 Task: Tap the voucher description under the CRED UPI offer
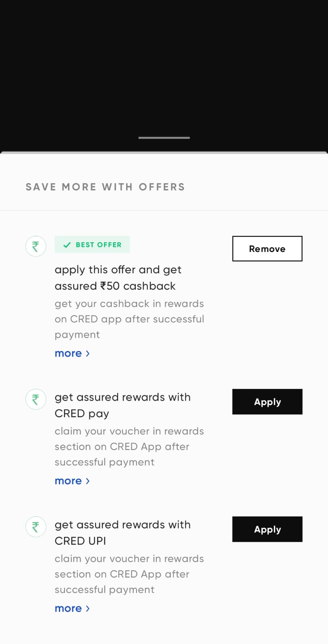[129, 574]
